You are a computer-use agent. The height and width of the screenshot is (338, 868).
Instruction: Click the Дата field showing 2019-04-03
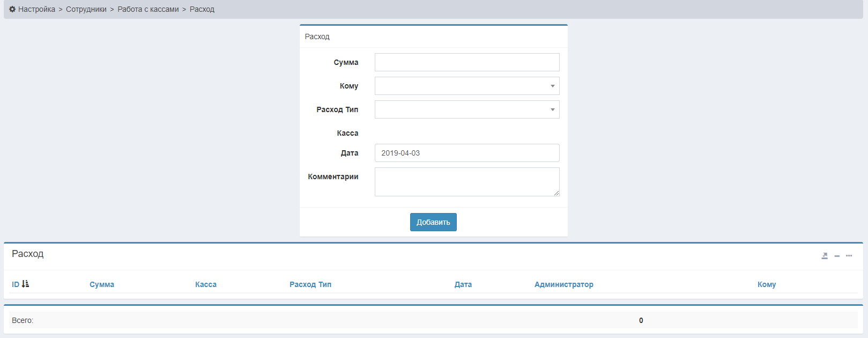click(x=466, y=153)
